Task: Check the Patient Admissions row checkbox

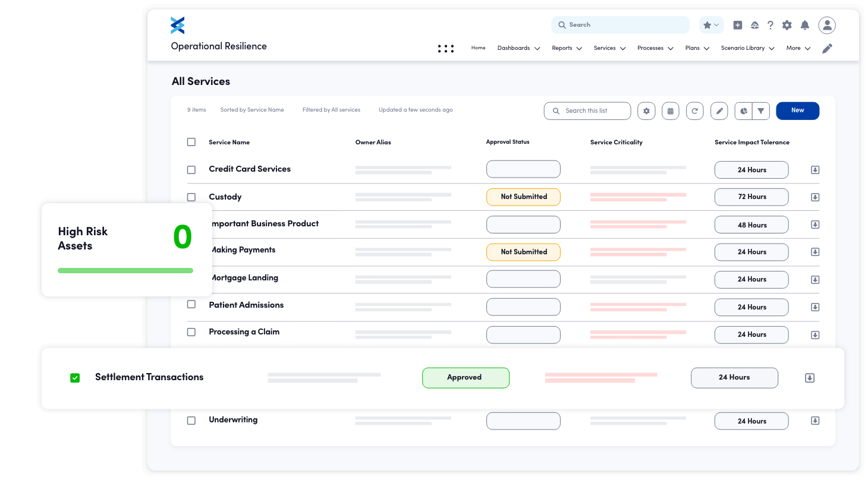Action: pos(191,304)
